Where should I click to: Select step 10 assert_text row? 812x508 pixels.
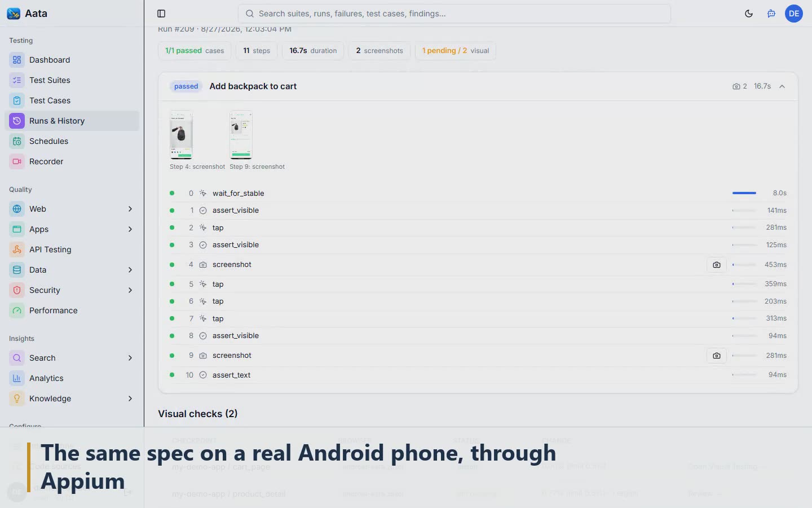[x=478, y=375]
